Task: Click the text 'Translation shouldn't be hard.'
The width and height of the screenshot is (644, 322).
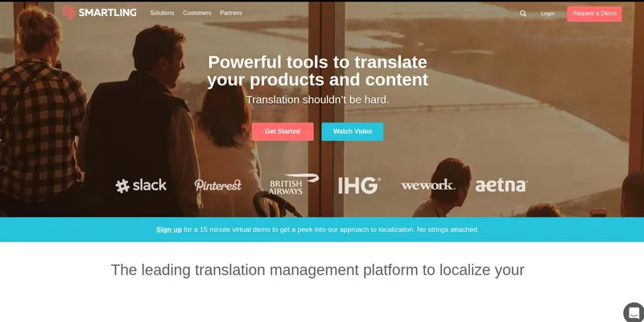Action: (317, 100)
